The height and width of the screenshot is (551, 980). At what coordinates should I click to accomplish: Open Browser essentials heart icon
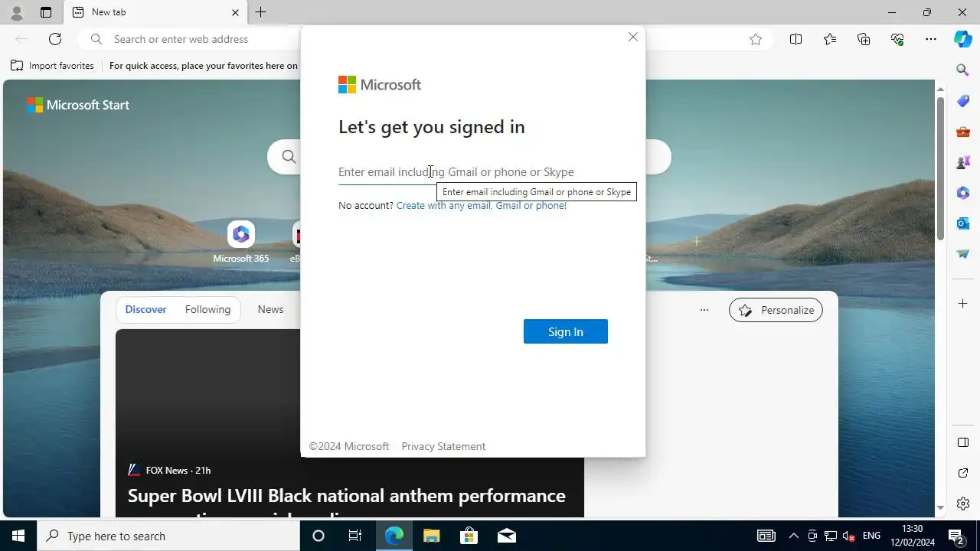click(897, 39)
